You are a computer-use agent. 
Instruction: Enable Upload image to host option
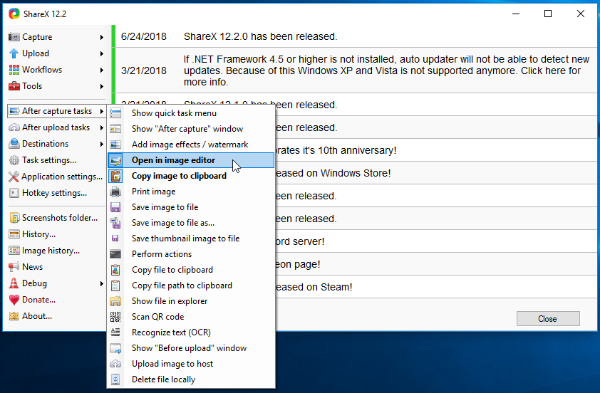[191, 364]
